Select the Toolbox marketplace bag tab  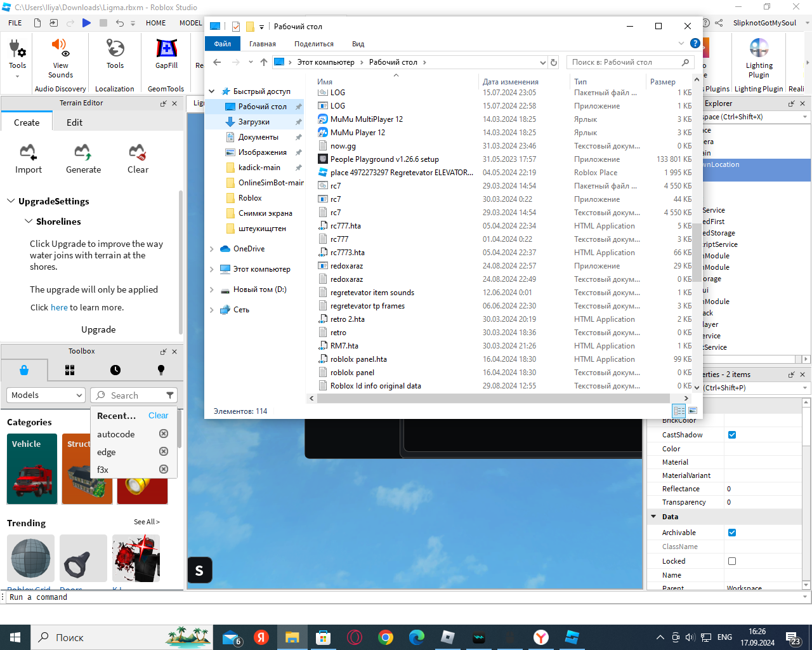tap(24, 370)
